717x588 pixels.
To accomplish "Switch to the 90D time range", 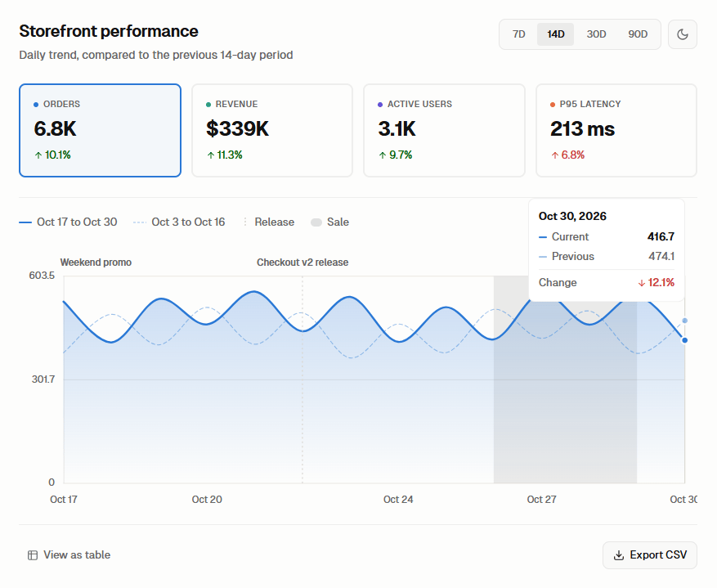I will [638, 34].
